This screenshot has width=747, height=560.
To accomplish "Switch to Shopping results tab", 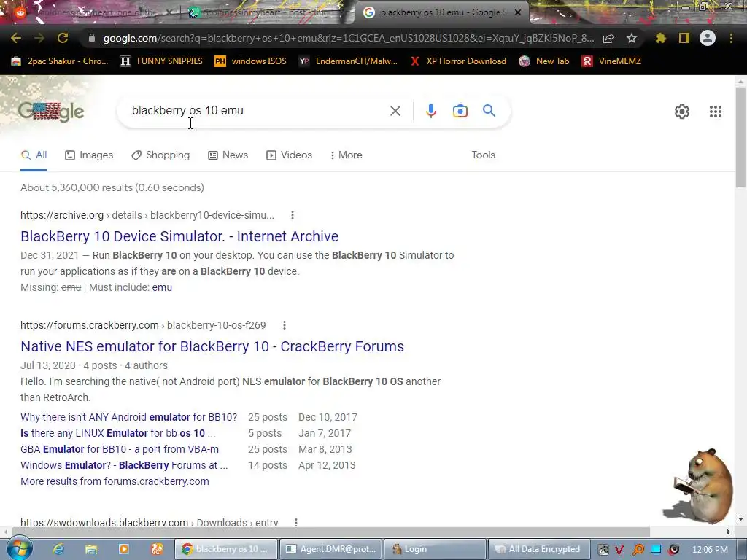I will pyautogui.click(x=161, y=155).
